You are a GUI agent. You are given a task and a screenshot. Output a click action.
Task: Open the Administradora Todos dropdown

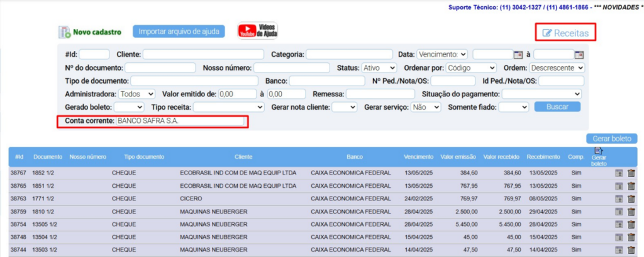tap(136, 94)
